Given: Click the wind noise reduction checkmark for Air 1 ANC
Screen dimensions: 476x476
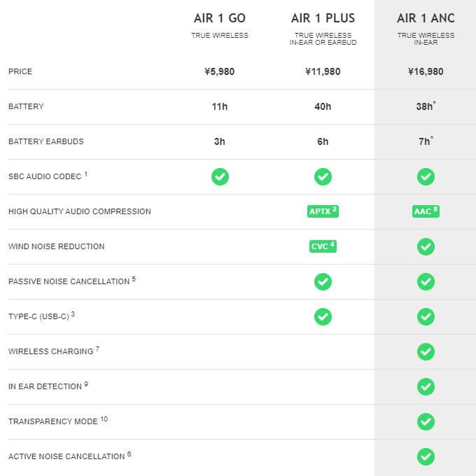Looking at the screenshot, I should click(x=426, y=246).
